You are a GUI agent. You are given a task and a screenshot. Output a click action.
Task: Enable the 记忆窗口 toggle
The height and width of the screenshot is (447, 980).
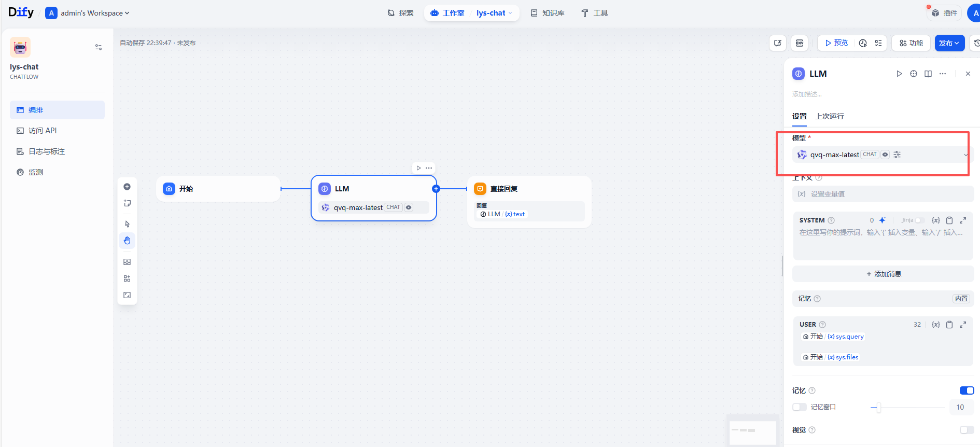click(x=800, y=407)
